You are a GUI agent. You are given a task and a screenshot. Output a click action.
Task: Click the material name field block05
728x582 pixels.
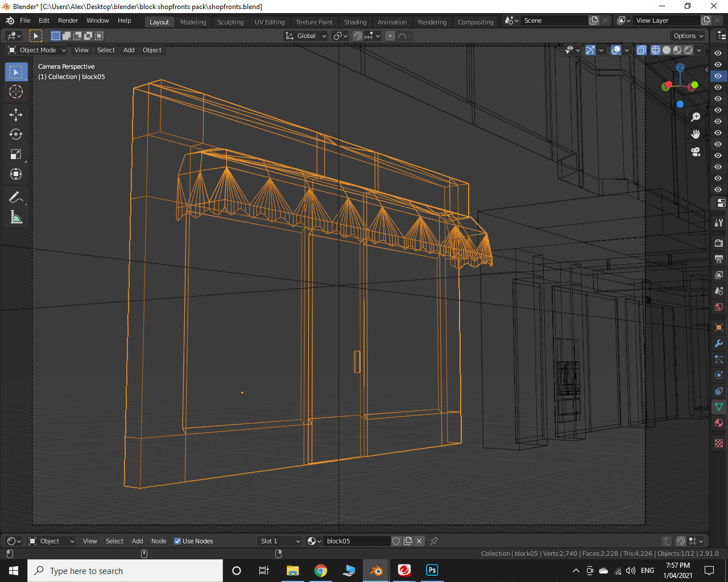point(357,541)
